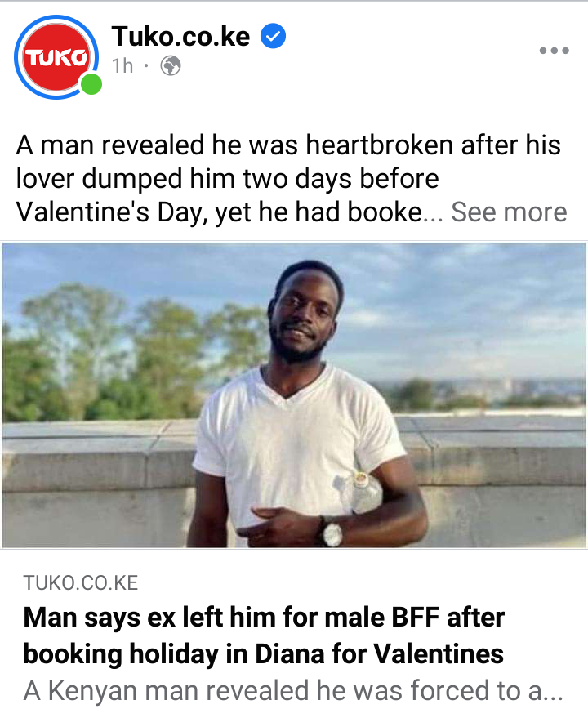This screenshot has height=718, width=588.
Task: Click the wristwatch in the article photo
Action: pos(331,533)
